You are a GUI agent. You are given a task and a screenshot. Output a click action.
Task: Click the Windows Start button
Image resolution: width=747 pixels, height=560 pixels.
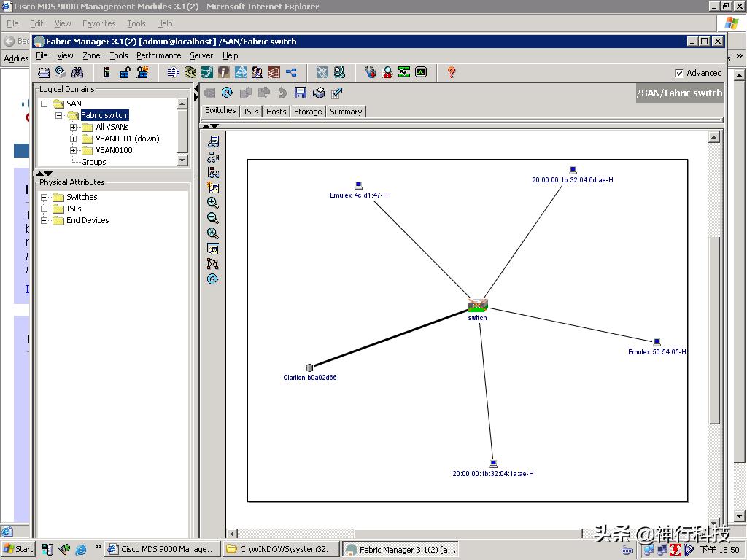[18, 549]
